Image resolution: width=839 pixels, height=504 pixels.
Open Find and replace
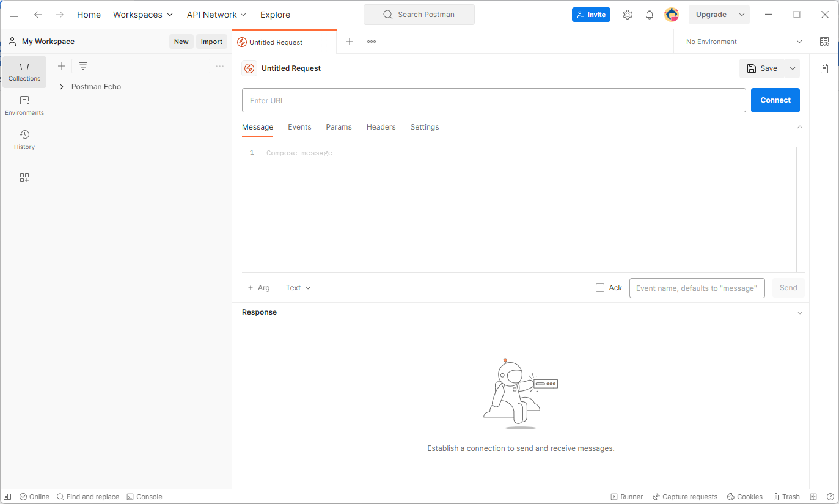[x=88, y=497]
